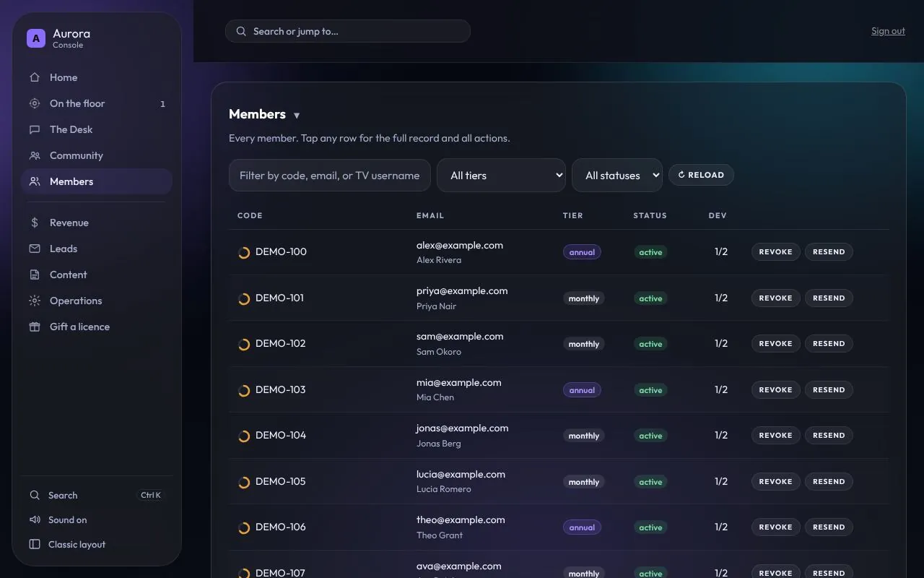Toggle the Sound on speaker control

(x=97, y=520)
